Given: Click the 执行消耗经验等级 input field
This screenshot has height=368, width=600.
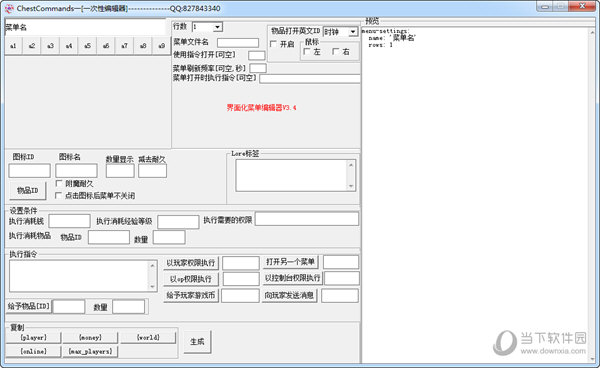Looking at the screenshot, I should pyautogui.click(x=178, y=221).
